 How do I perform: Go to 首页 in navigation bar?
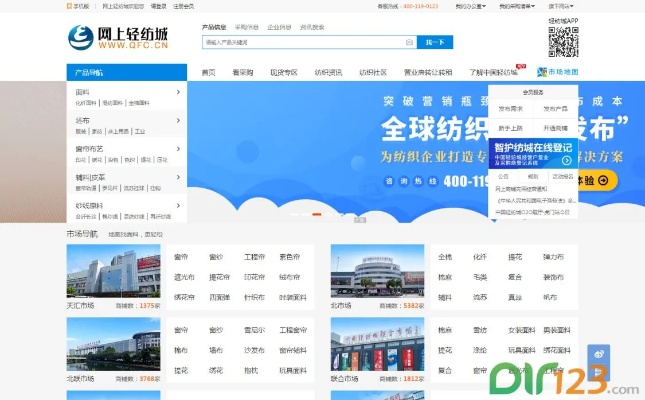click(209, 72)
